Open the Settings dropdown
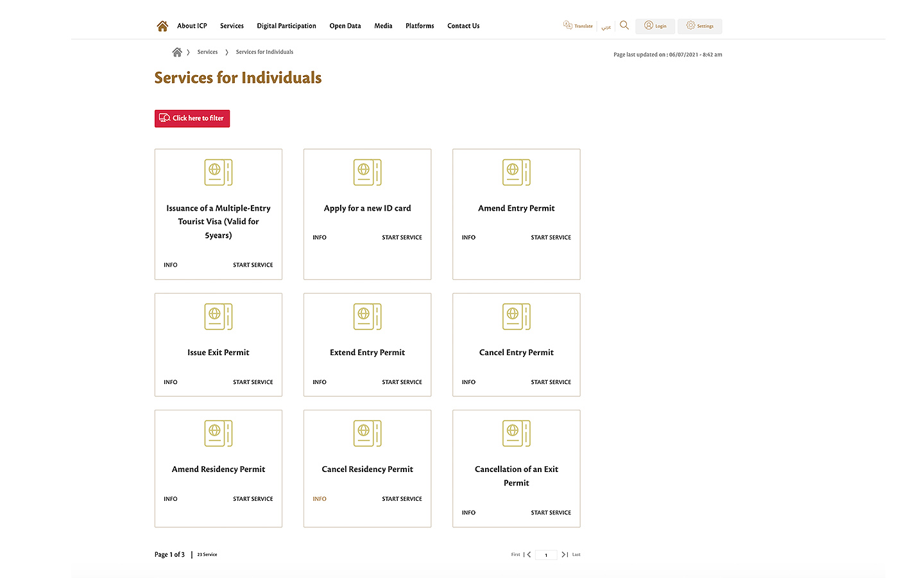 coord(699,26)
